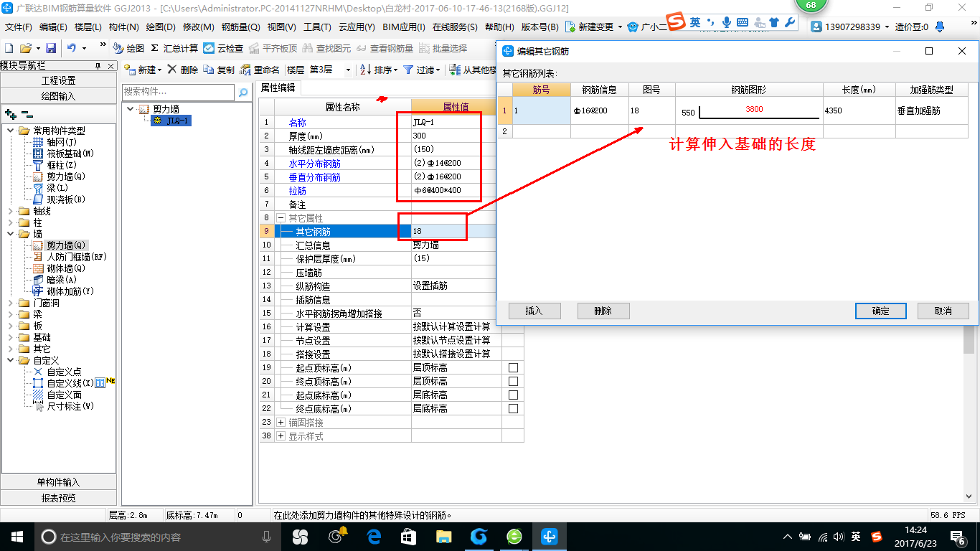
Task: Select 自定义点 tree item
Action: [x=57, y=372]
